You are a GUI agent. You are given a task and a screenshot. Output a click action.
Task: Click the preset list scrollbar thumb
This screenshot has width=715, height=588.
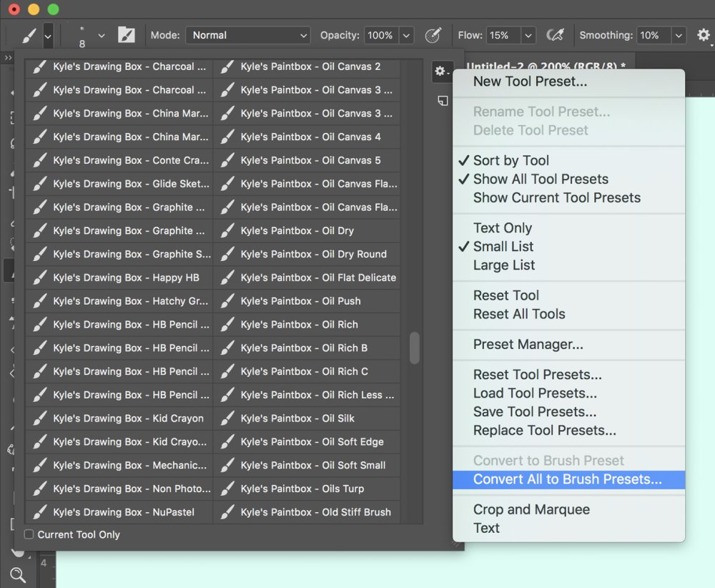(x=414, y=348)
